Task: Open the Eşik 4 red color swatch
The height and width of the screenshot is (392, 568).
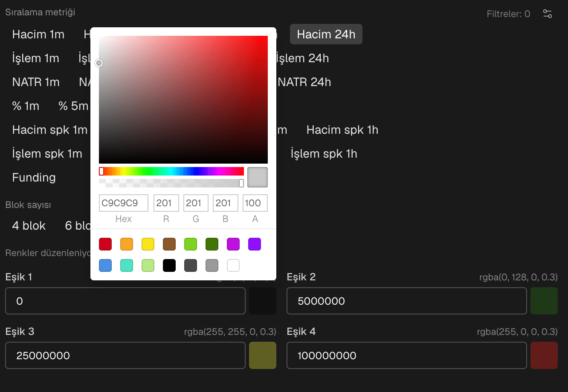Action: 544,355
